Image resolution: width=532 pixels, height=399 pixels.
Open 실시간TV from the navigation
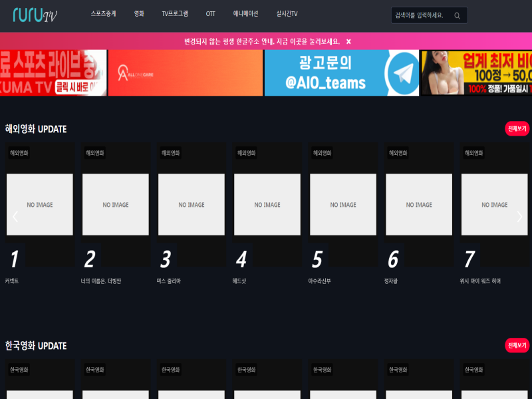287,14
